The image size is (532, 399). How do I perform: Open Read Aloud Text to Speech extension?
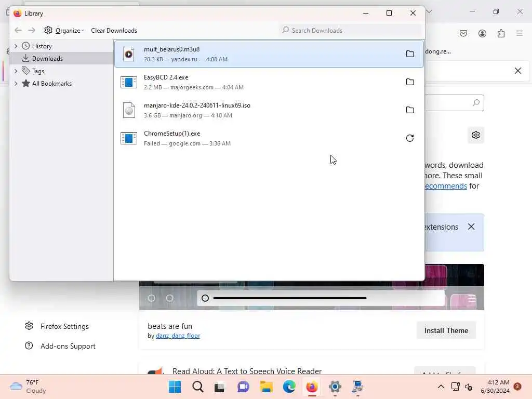coord(247,371)
